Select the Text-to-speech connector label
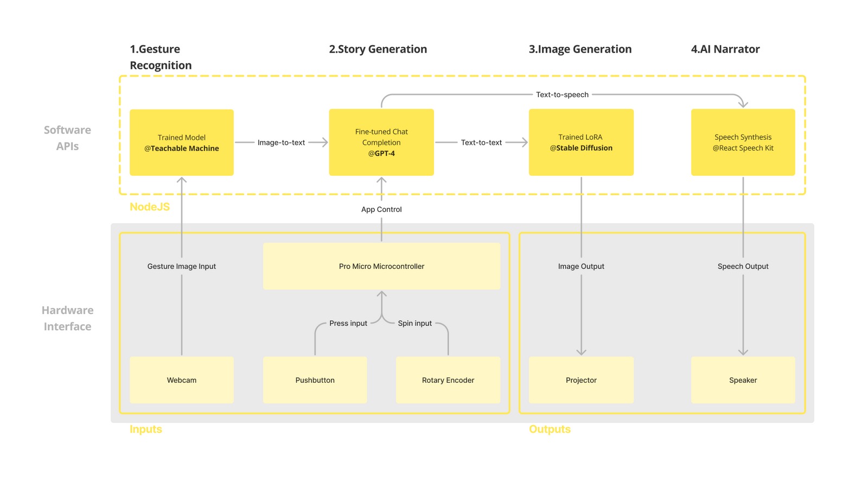This screenshot has width=868, height=488. [x=562, y=94]
